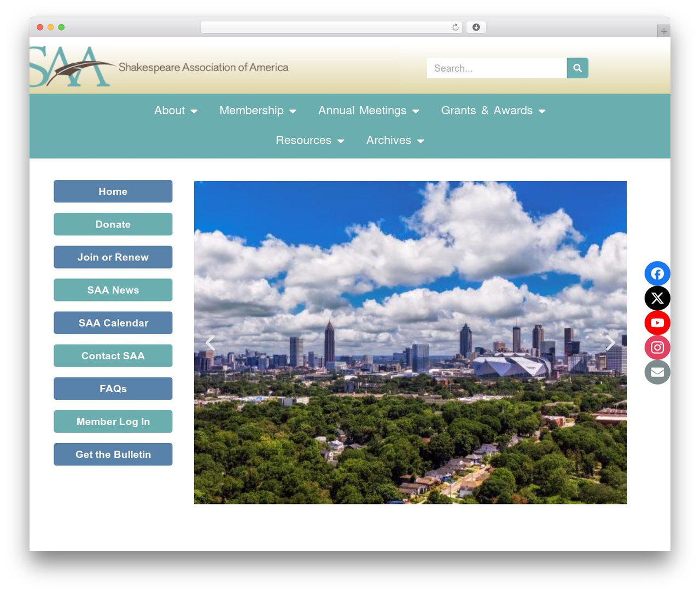Screen dimensions: 700x593
Task: Click the Donate button
Action: click(113, 224)
